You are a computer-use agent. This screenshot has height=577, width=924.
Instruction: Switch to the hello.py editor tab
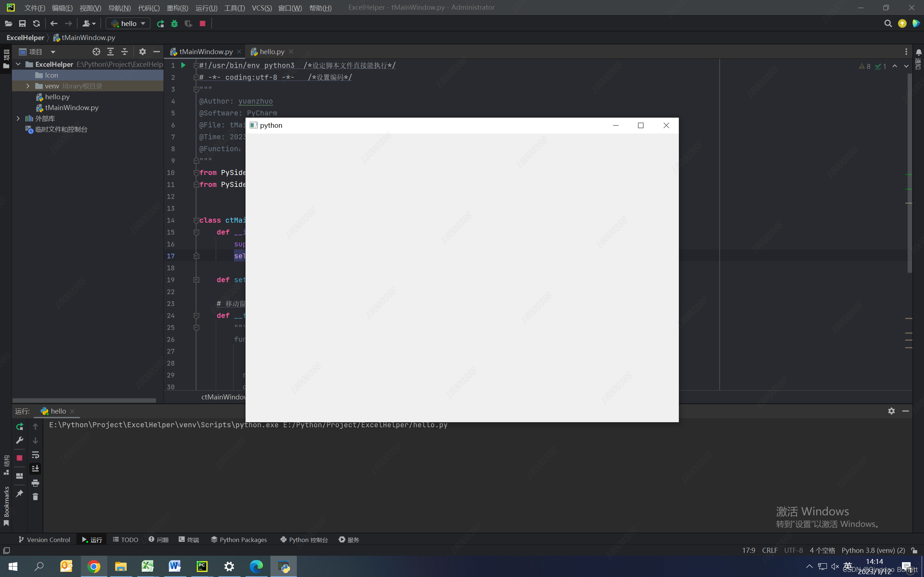point(272,52)
